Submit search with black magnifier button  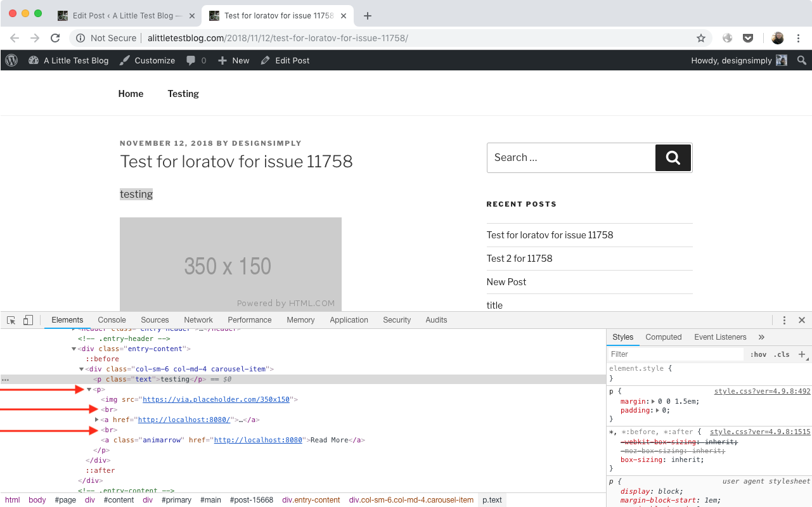[673, 158]
